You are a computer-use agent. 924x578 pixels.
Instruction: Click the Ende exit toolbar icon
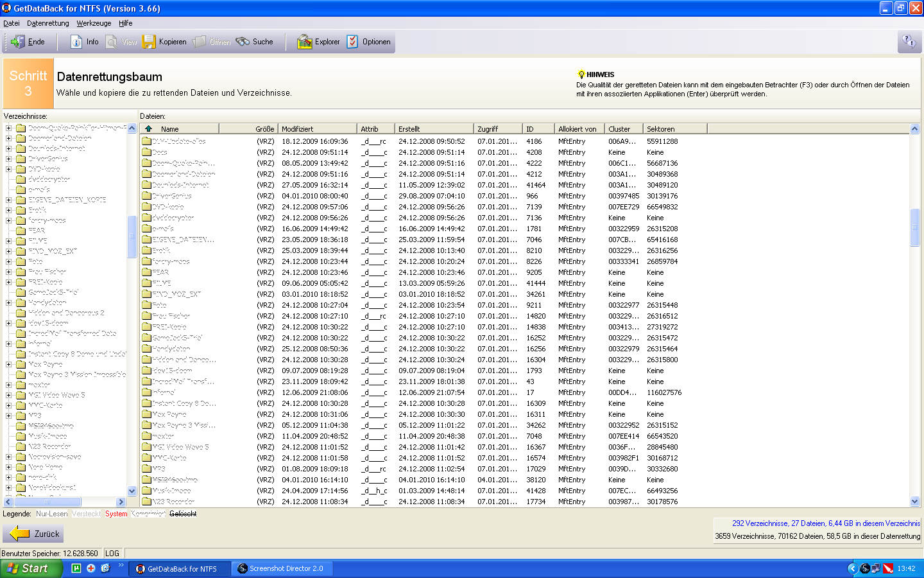click(27, 42)
